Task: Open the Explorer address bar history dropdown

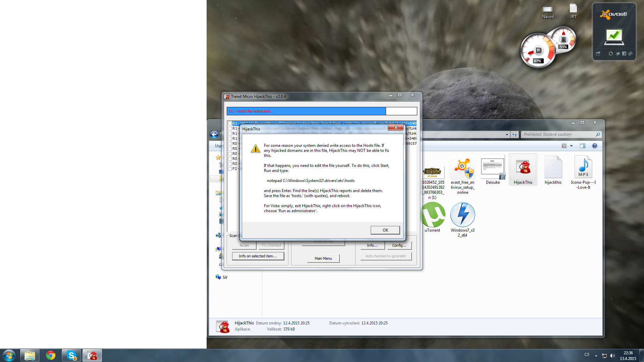Action: click(507, 134)
